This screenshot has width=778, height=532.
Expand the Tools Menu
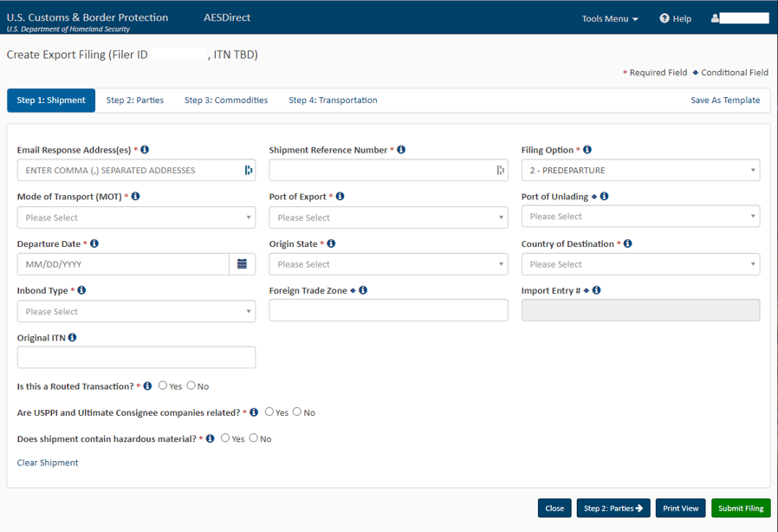pos(609,17)
